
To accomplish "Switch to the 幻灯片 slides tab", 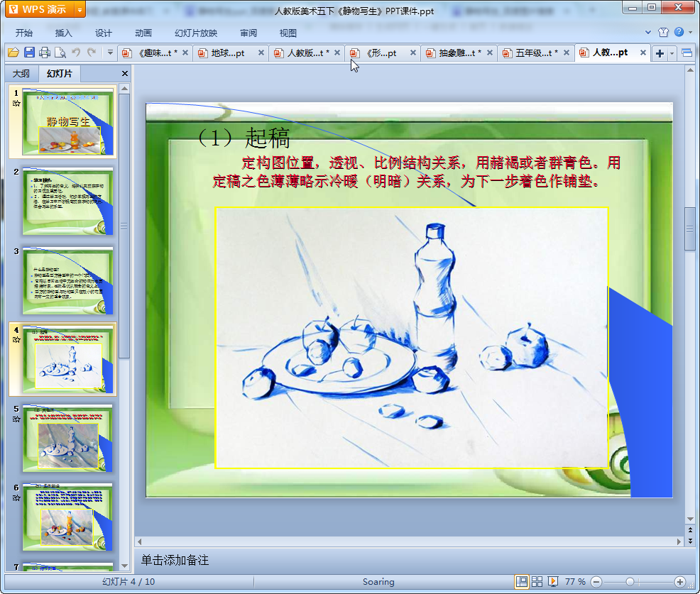I will 60,74.
